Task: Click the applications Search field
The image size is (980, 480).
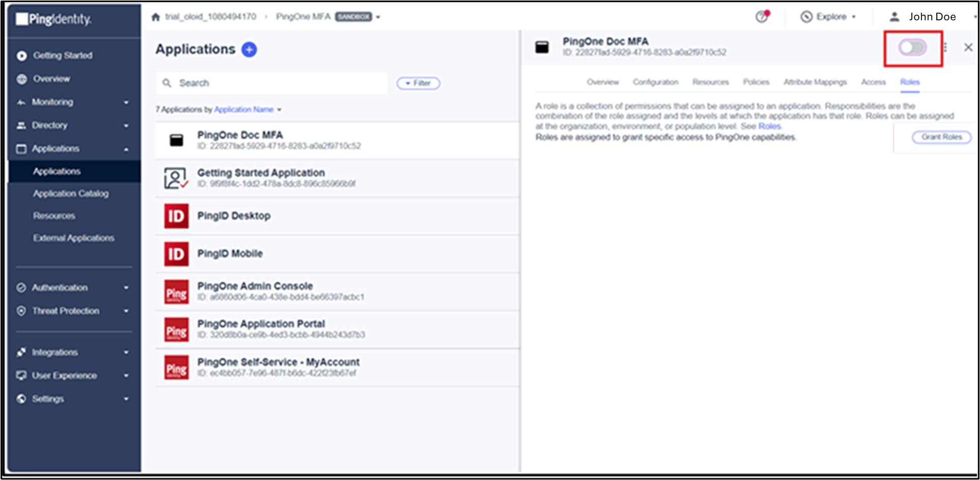Action: coord(272,83)
